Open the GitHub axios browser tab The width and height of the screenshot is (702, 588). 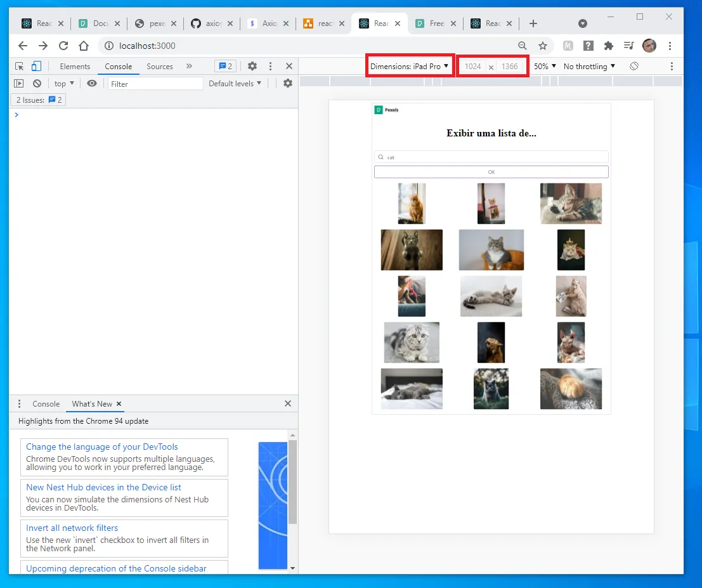tap(212, 23)
